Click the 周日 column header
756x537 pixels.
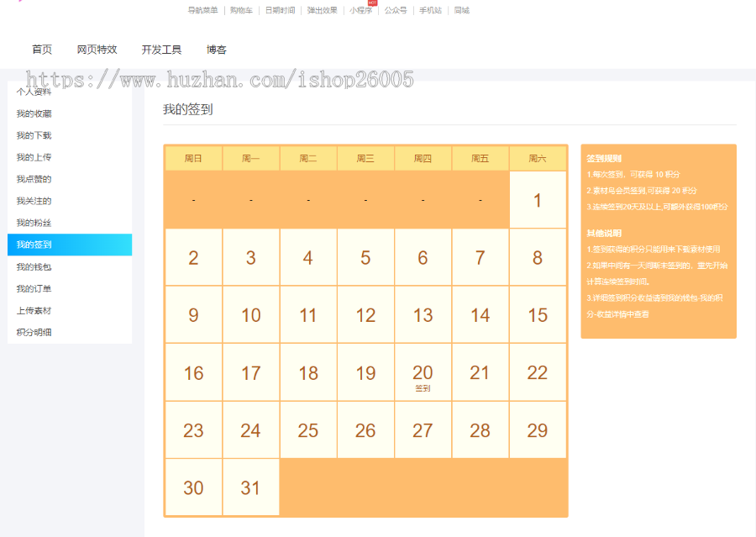tap(193, 158)
